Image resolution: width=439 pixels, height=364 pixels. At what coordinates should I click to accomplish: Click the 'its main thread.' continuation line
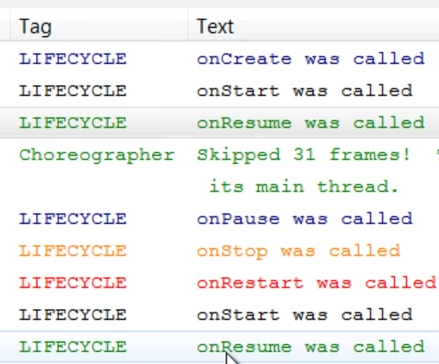(x=304, y=187)
